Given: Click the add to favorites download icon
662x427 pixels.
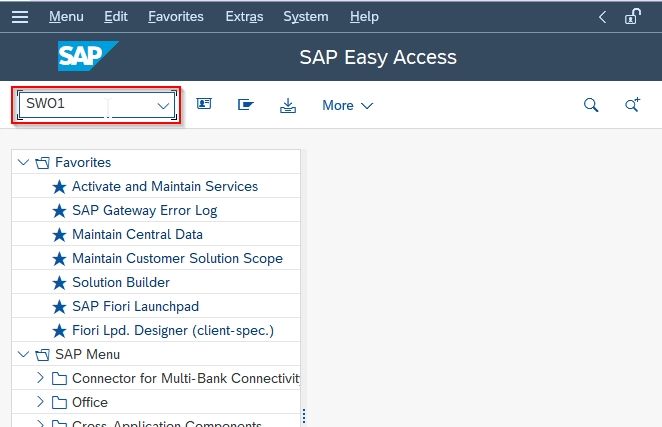Looking at the screenshot, I should (288, 106).
